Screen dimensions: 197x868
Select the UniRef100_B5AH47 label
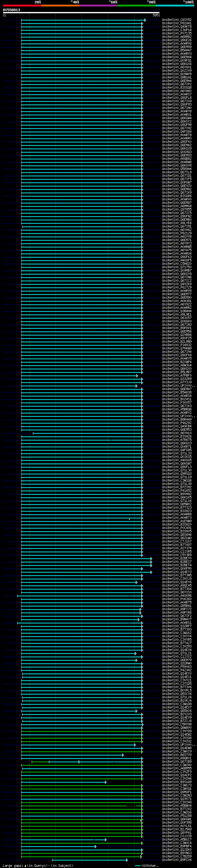[x=177, y=50]
